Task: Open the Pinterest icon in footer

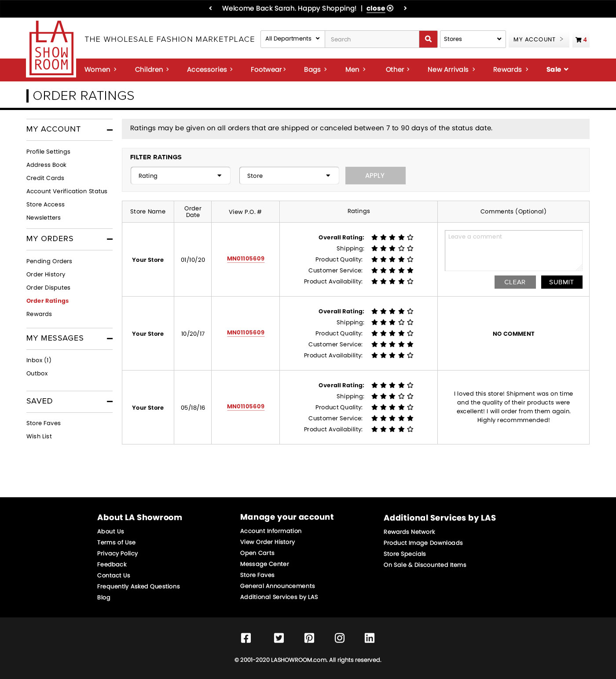Action: pyautogui.click(x=309, y=638)
